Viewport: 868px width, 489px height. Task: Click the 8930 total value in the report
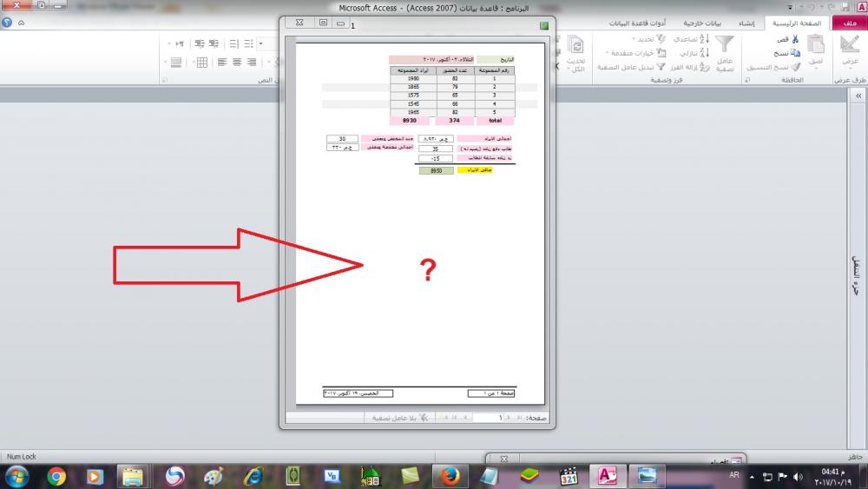tap(410, 120)
